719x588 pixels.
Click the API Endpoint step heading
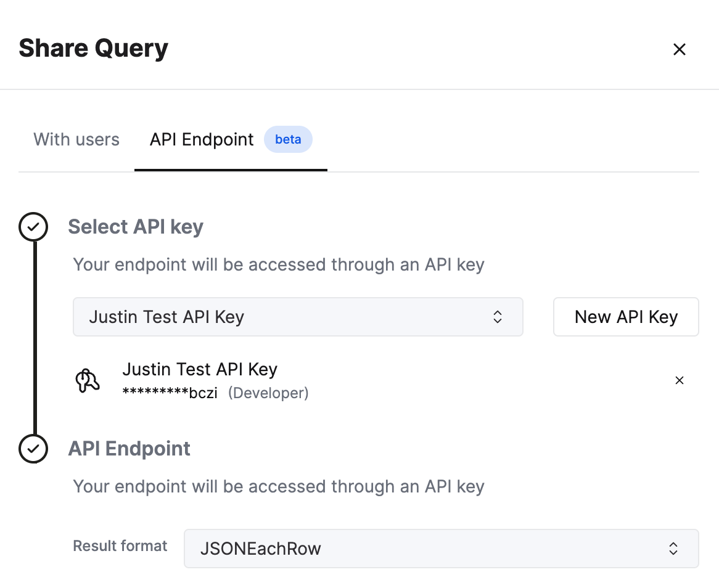click(x=129, y=449)
